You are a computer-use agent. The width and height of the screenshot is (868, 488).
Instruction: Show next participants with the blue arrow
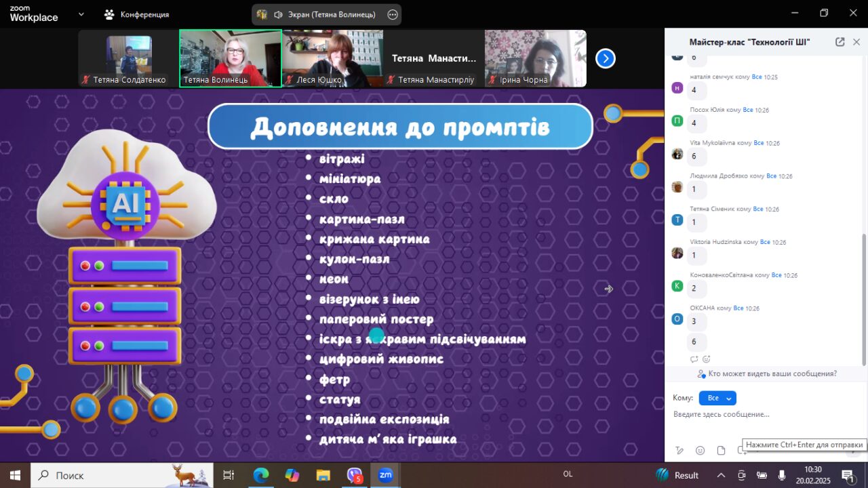[606, 58]
